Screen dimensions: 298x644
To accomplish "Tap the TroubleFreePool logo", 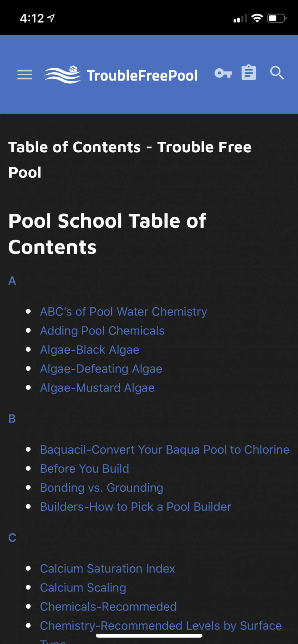I will click(121, 75).
